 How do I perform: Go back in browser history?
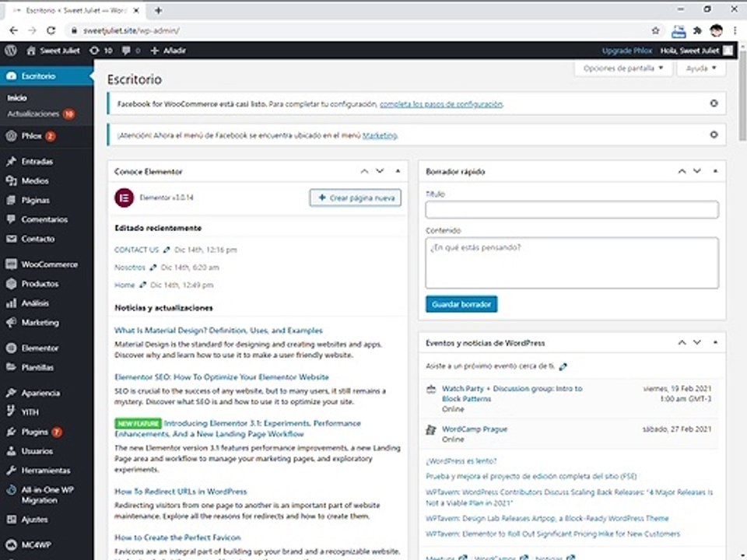click(x=13, y=30)
